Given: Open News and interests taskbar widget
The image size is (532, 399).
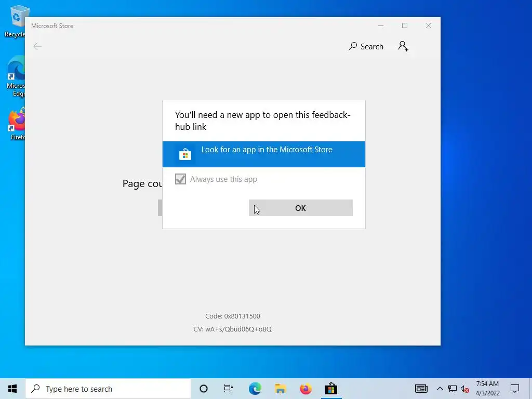Looking at the screenshot, I should click(x=421, y=389).
